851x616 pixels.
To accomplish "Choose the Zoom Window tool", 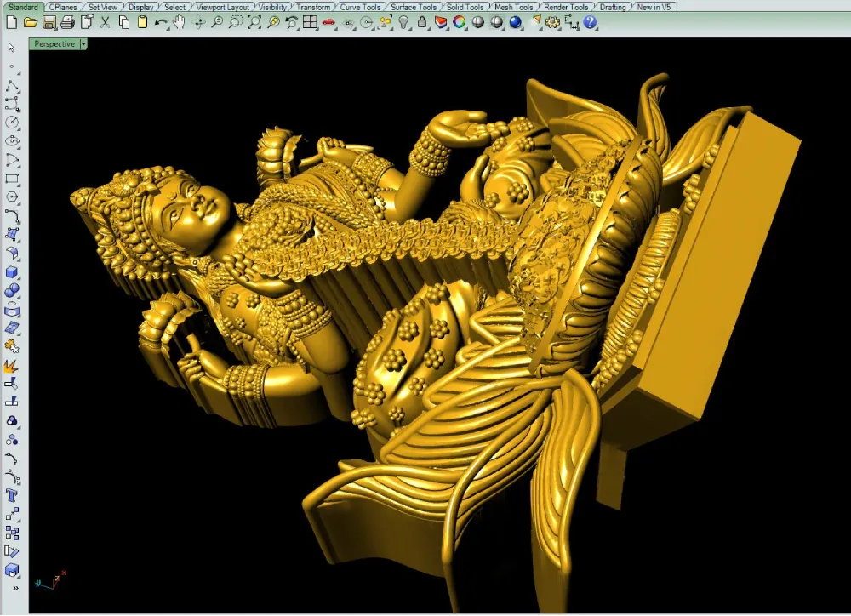I will coord(236,22).
